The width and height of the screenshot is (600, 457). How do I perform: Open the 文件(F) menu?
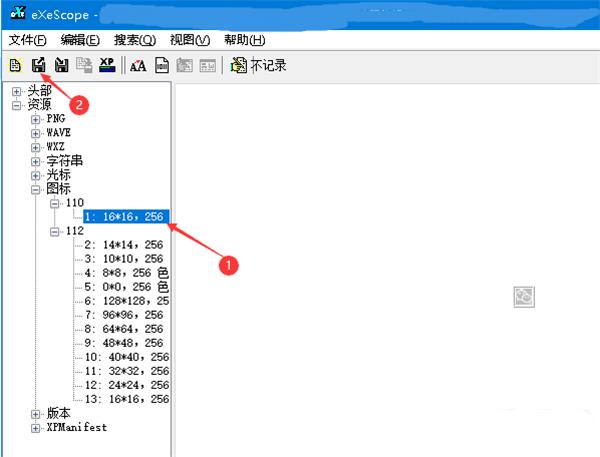pyautogui.click(x=28, y=40)
